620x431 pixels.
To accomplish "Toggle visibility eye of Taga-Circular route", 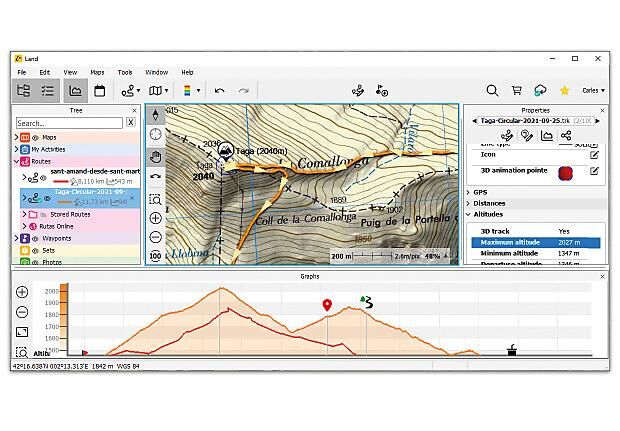I will (x=48, y=198).
